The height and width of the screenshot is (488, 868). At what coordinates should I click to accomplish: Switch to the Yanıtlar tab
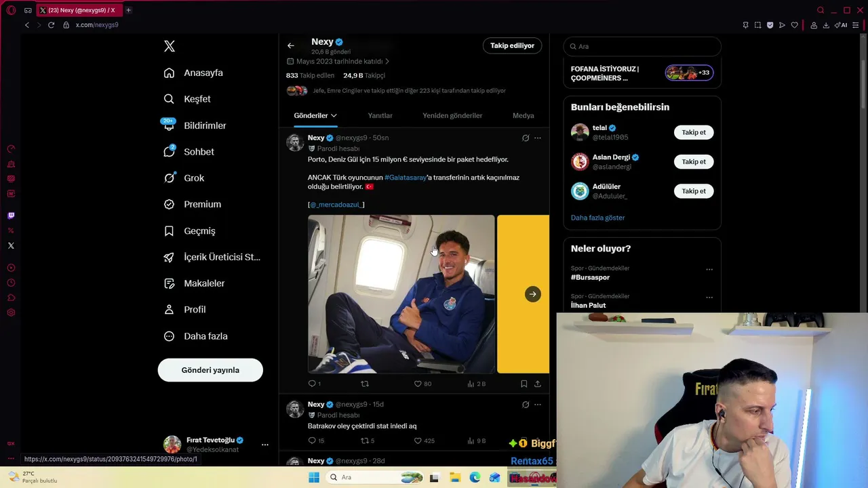coord(380,115)
